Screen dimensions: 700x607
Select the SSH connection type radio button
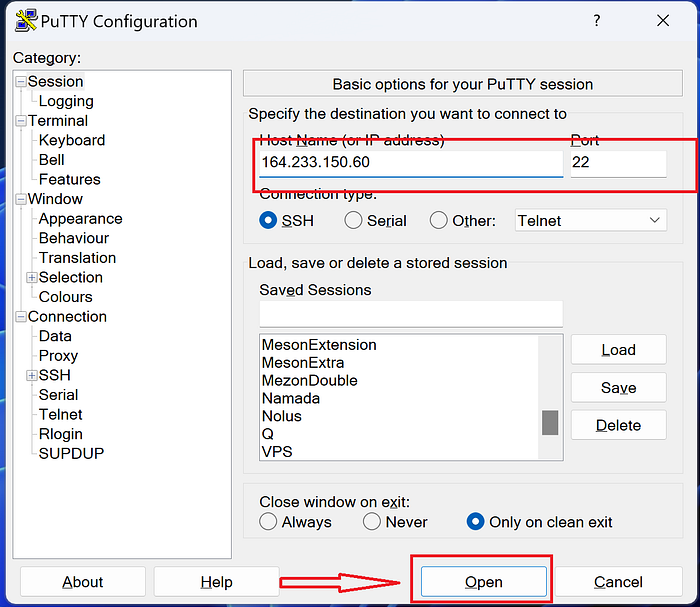(268, 220)
